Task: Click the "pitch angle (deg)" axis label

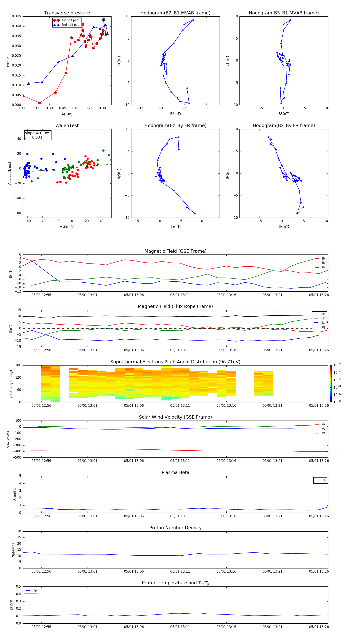Action: point(11,384)
